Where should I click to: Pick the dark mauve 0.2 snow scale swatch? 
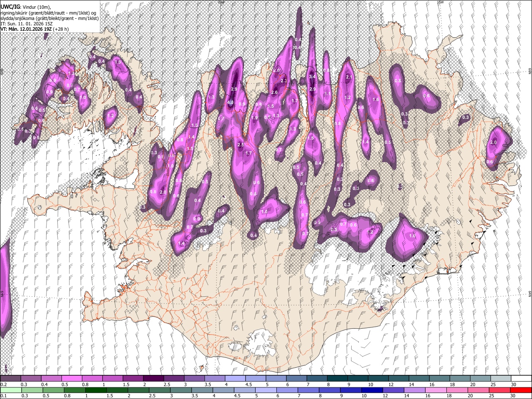pyautogui.click(x=10, y=378)
